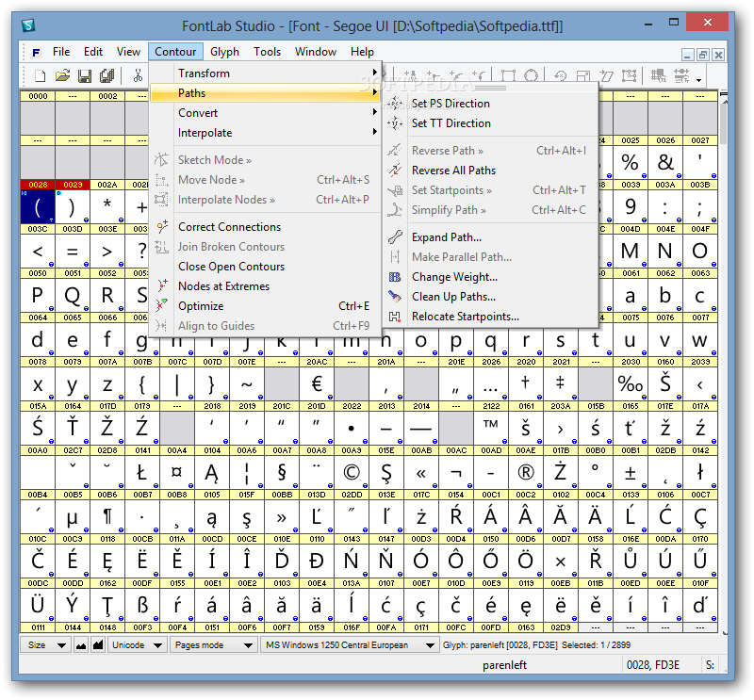The width and height of the screenshot is (754, 700).
Task: Increase glyph cell size with large mountain icon
Action: [98, 645]
